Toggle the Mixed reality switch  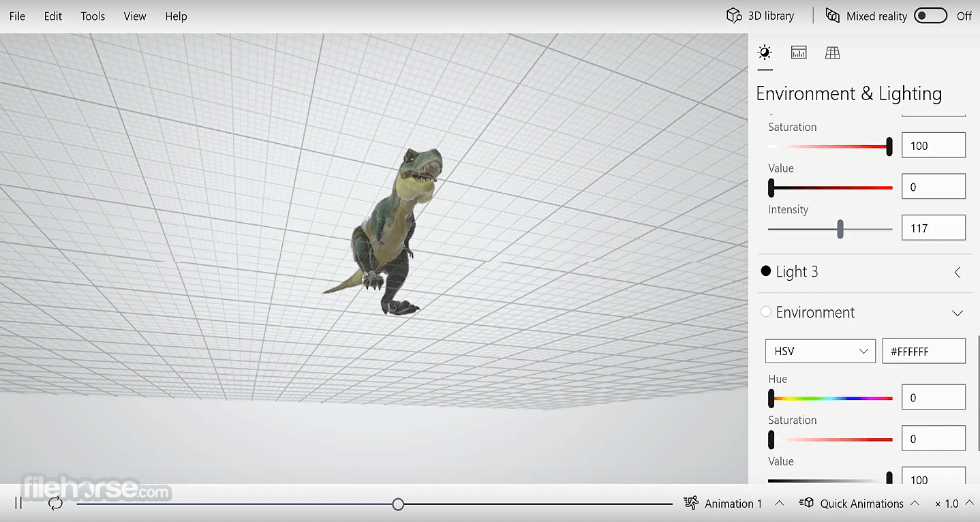[930, 16]
